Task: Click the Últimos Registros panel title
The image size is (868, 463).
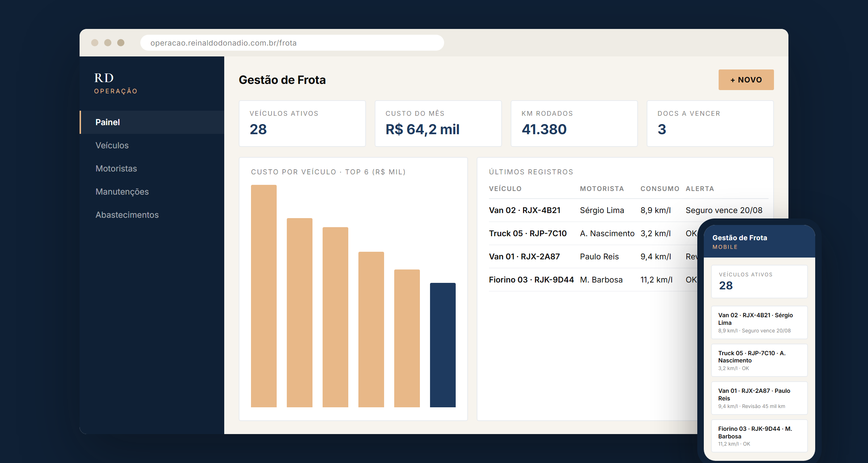Action: [531, 172]
